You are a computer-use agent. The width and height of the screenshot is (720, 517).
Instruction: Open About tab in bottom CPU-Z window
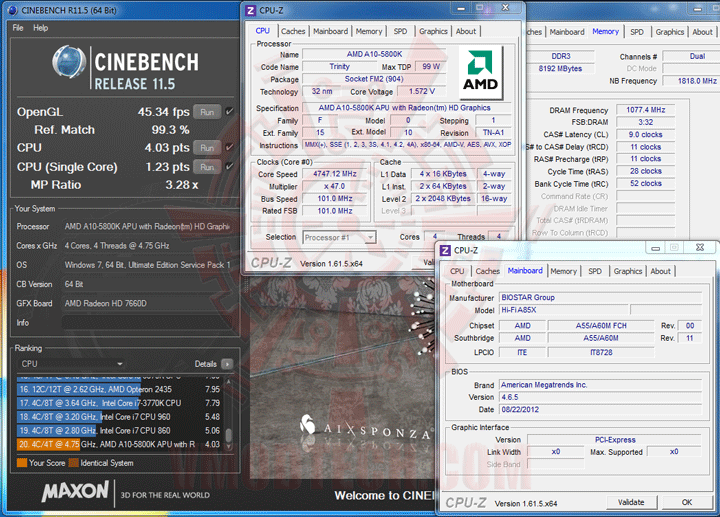point(660,271)
